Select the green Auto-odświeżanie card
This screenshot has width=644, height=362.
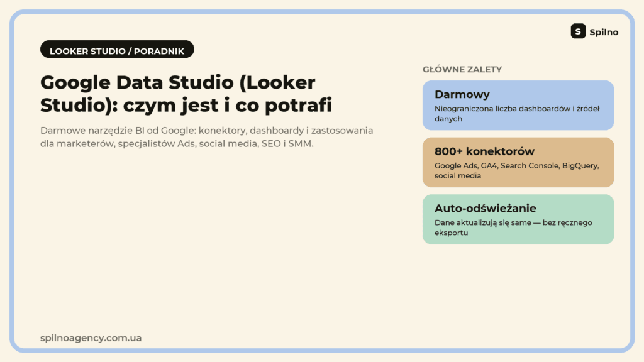point(518,219)
